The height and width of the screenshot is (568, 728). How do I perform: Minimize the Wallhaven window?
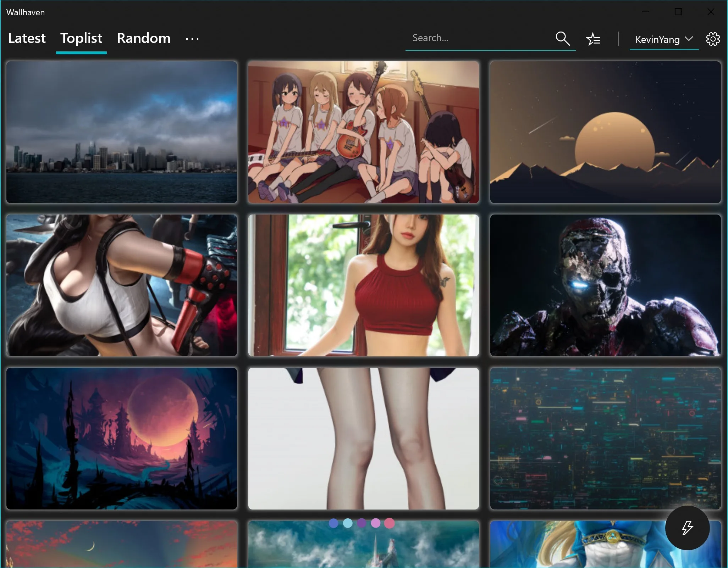tap(645, 12)
